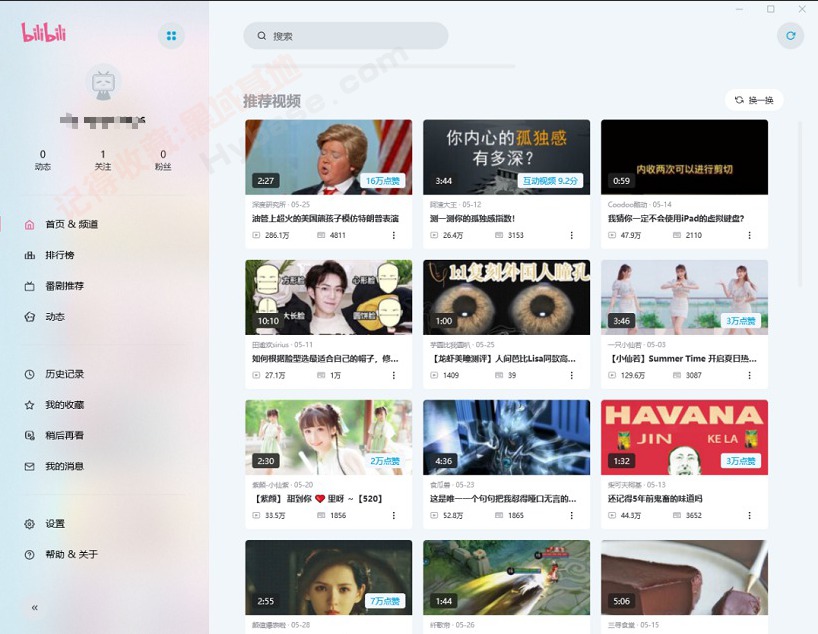Open 首页 & 频道 in sidebar
Image resolution: width=818 pixels, height=634 pixels.
62,224
